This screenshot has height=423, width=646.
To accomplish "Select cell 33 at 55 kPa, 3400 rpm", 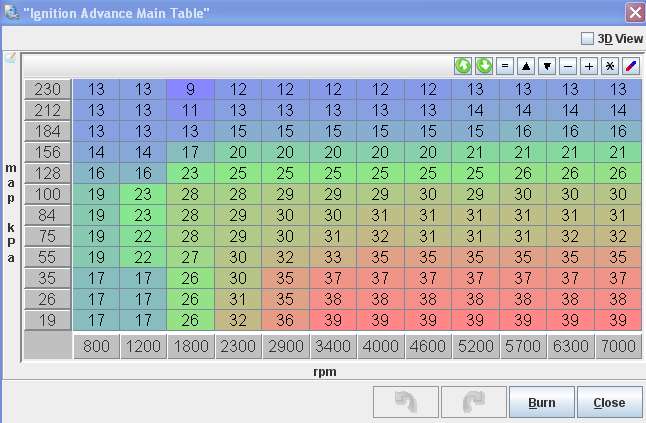I will (333, 257).
